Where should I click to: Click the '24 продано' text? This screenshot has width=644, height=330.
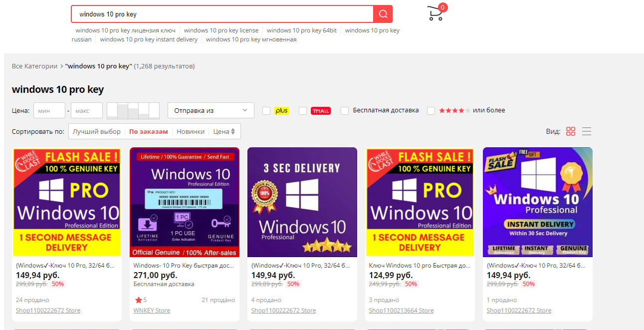[x=32, y=300]
